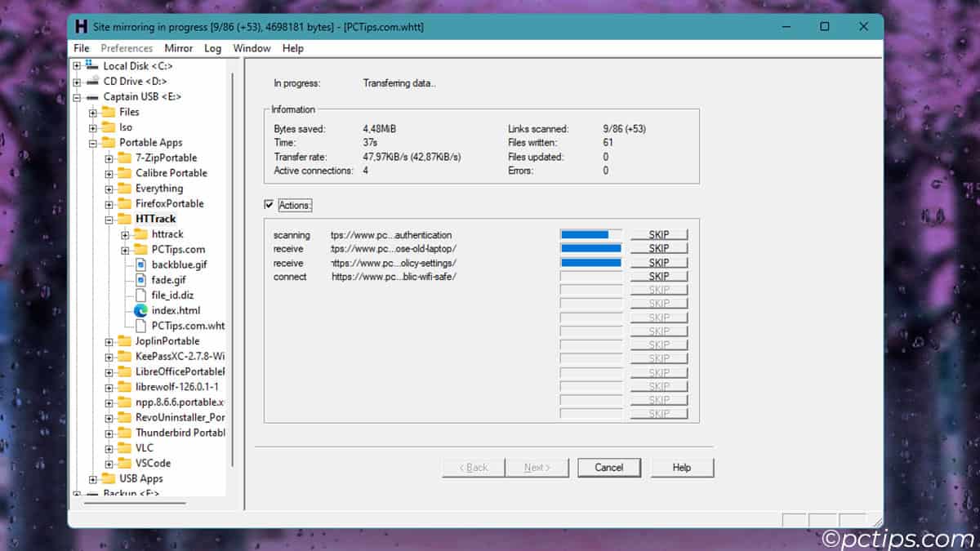
Task: Expand the PCTips.com folder node
Action: pyautogui.click(x=125, y=249)
